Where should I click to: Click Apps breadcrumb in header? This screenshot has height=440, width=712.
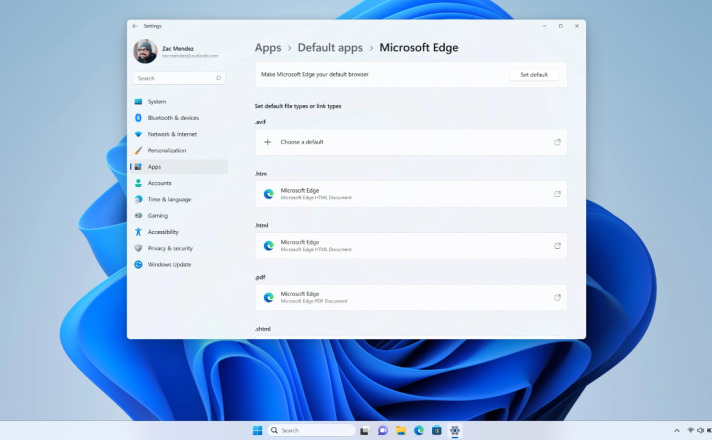pos(268,48)
